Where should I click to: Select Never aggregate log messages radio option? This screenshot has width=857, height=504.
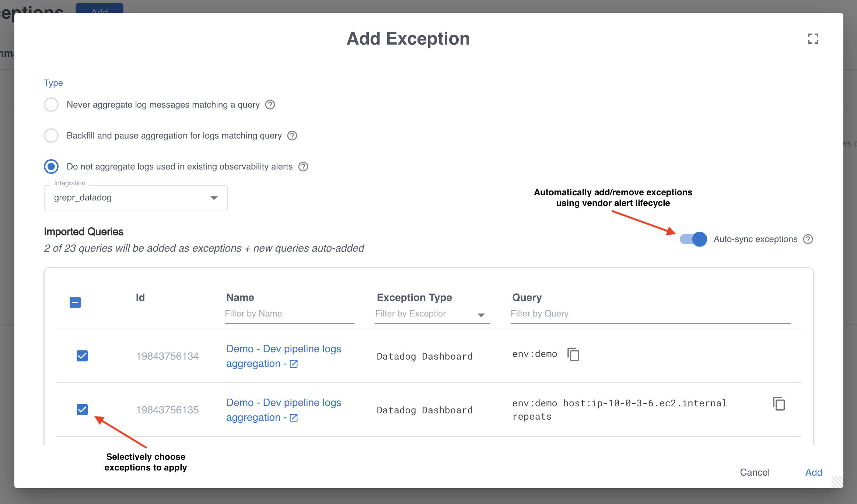(51, 105)
